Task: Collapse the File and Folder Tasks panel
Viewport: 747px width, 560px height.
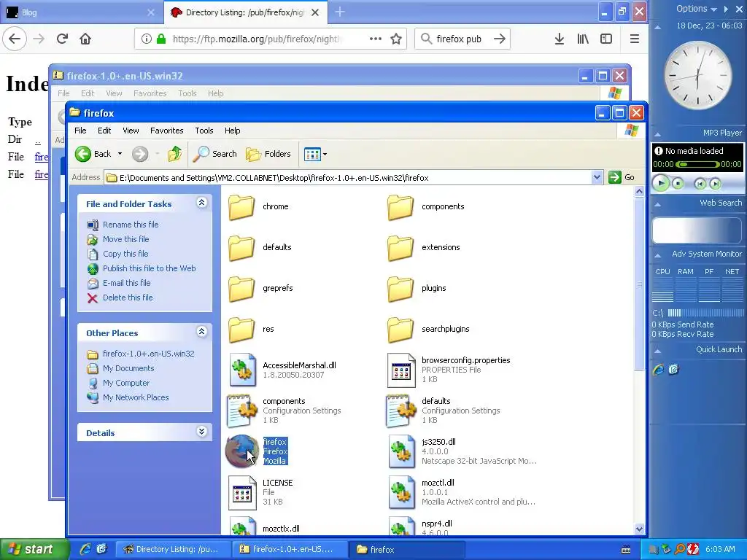Action: (x=201, y=203)
